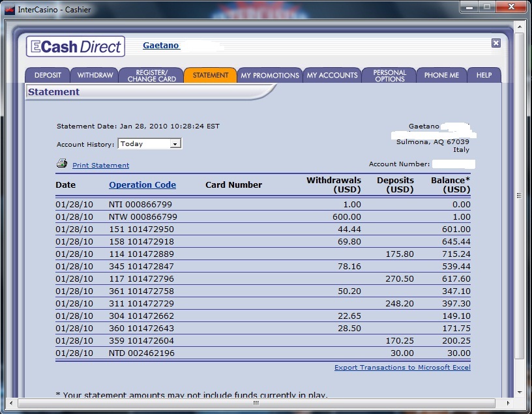532x414 pixels.
Task: Open the Register/Change Card tab
Action: point(151,75)
